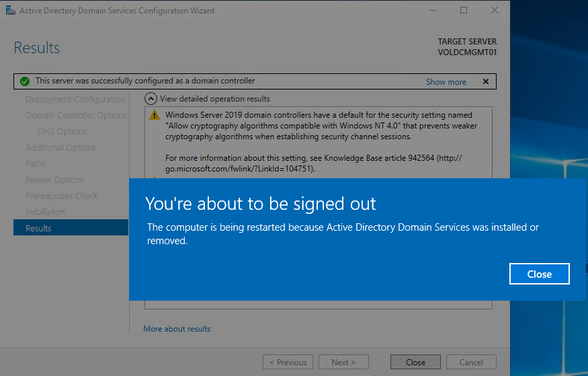Select the Results step in sidebar
This screenshot has height=376, width=588.
(38, 228)
